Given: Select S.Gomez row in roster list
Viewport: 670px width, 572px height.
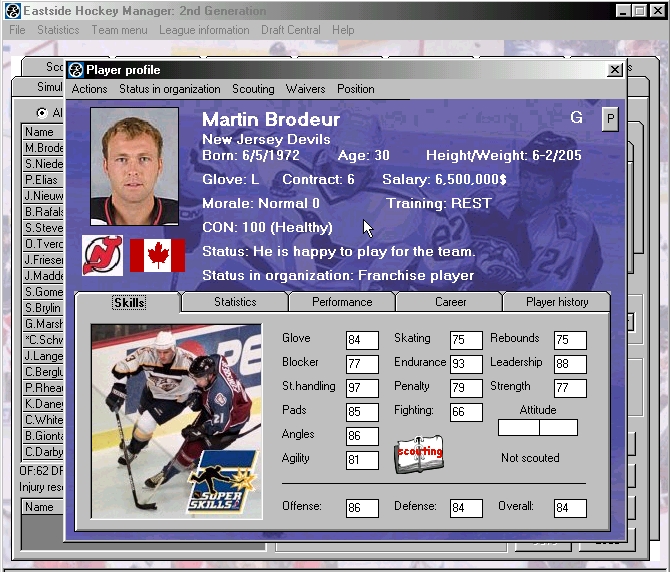Looking at the screenshot, I should click(x=43, y=292).
